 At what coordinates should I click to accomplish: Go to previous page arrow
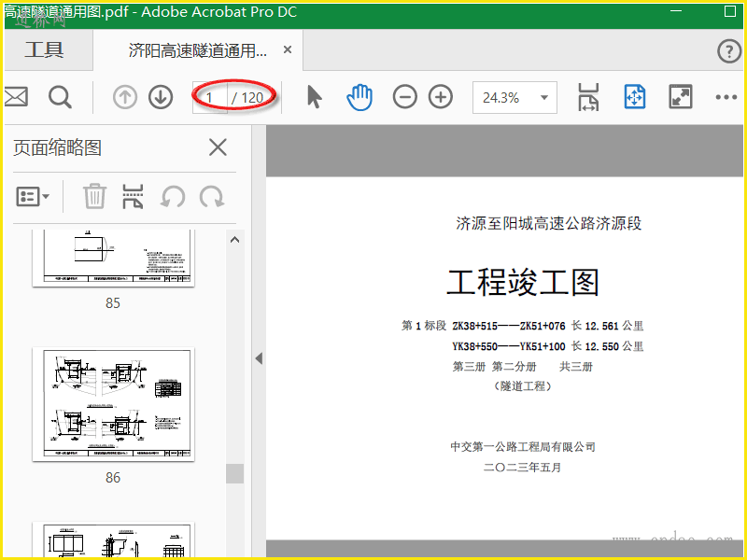coord(125,97)
